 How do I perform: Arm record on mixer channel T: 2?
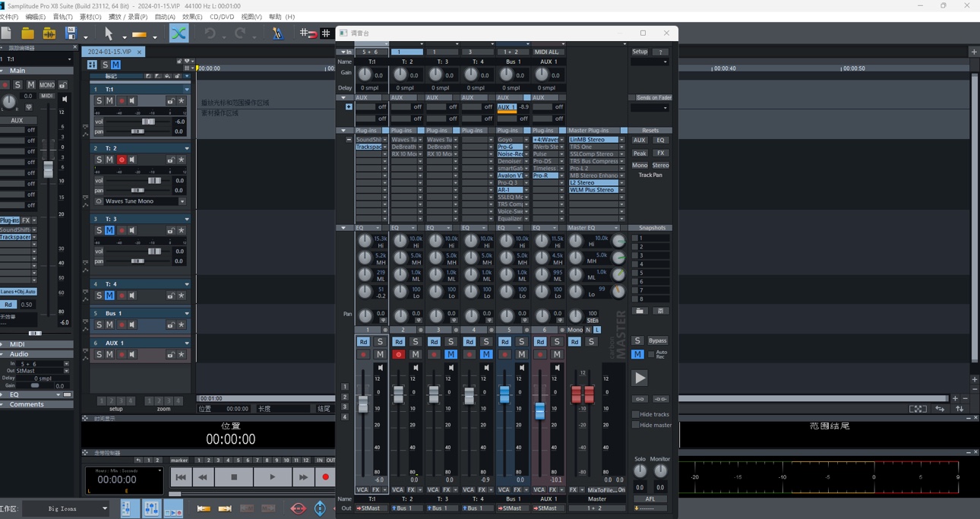point(398,354)
